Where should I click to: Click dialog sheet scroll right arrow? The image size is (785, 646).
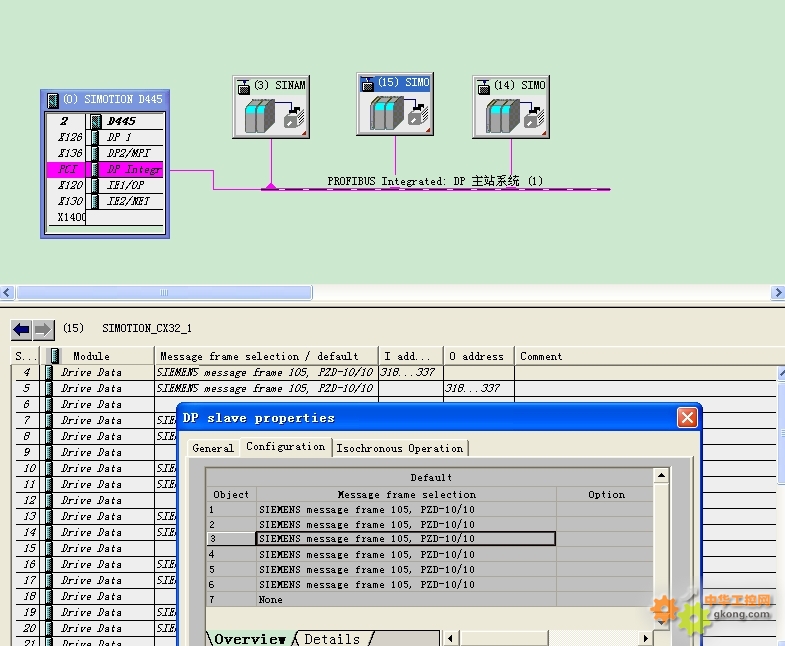click(x=646, y=638)
